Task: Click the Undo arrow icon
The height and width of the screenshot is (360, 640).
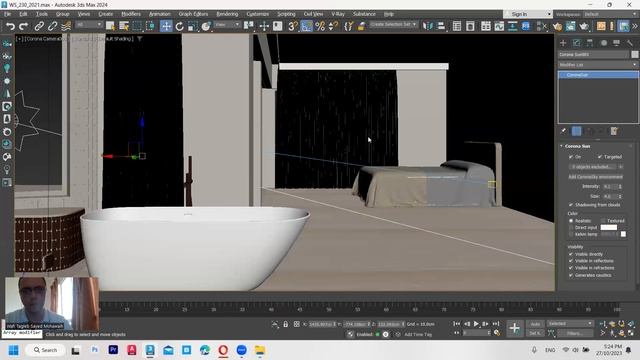Action: [10, 26]
